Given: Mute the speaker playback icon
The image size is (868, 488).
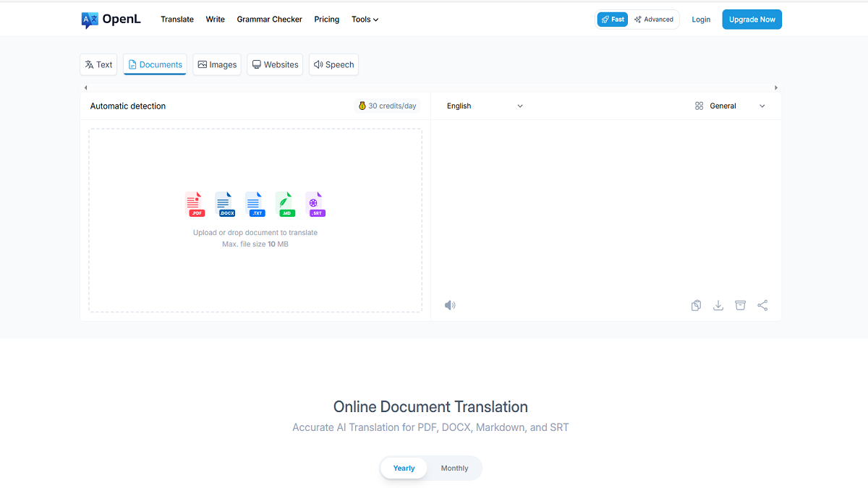Looking at the screenshot, I should pyautogui.click(x=450, y=305).
